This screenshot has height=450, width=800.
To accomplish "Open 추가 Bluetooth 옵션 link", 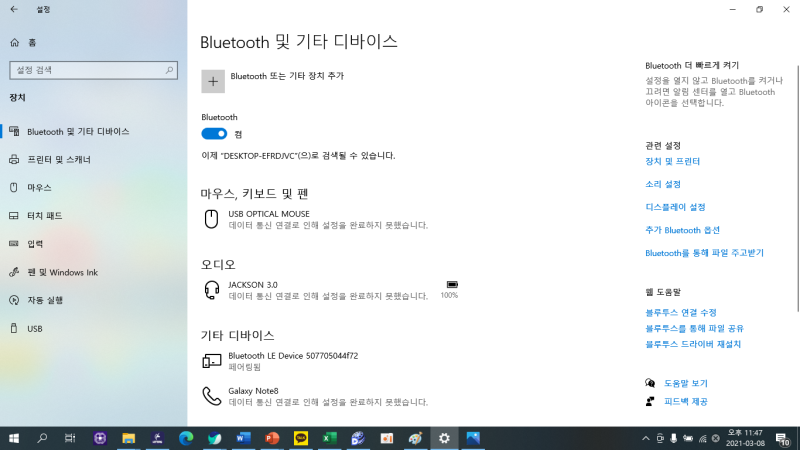I will pos(682,230).
